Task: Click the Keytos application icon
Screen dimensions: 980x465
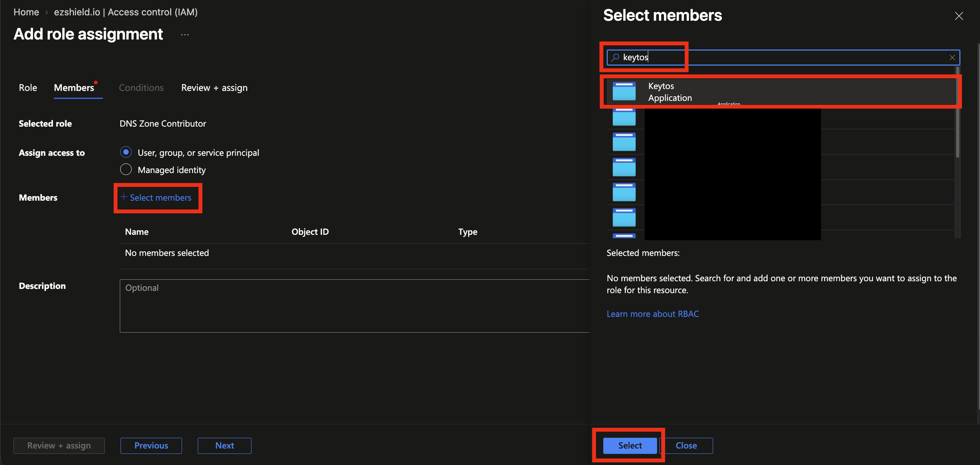Action: tap(624, 91)
